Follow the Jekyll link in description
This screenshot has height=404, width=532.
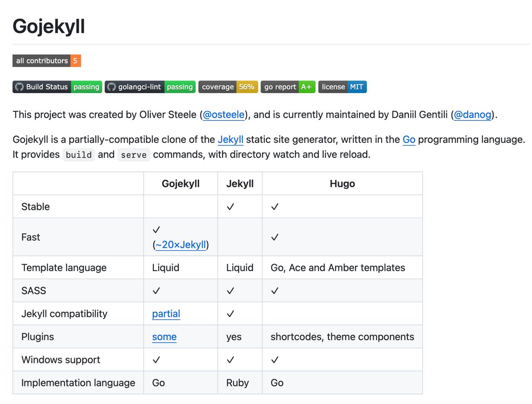tap(230, 140)
